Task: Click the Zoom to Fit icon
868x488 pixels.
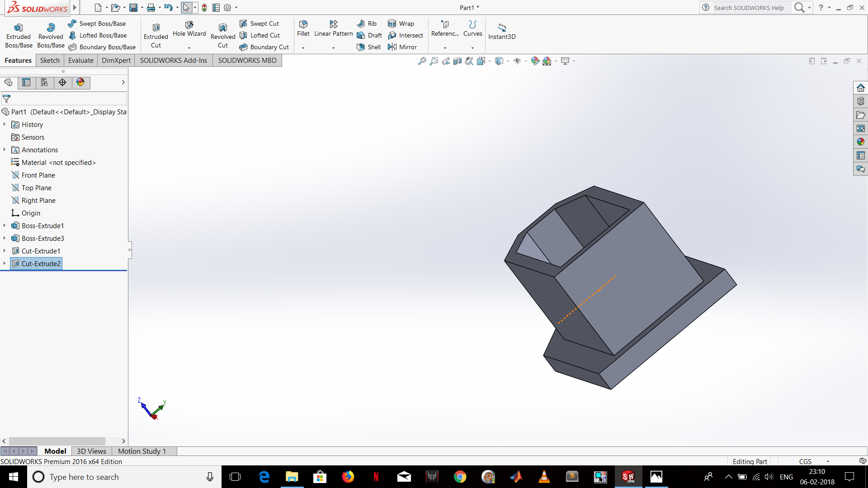Action: 422,61
